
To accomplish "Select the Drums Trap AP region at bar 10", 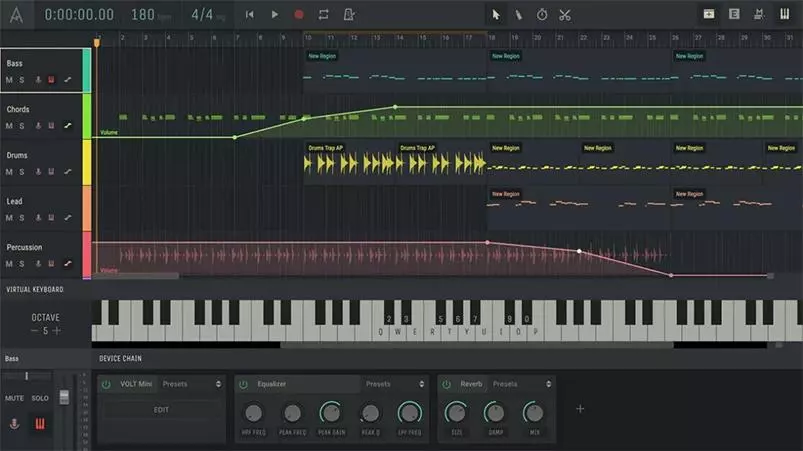I will click(x=349, y=162).
